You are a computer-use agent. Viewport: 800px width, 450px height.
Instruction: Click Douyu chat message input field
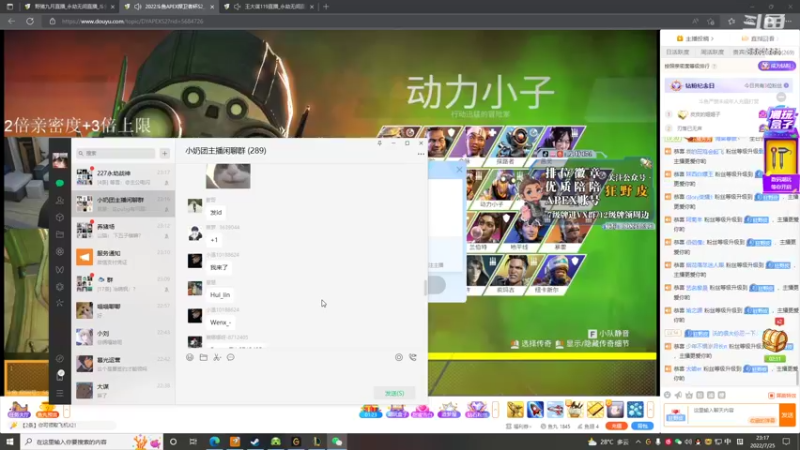[733, 415]
